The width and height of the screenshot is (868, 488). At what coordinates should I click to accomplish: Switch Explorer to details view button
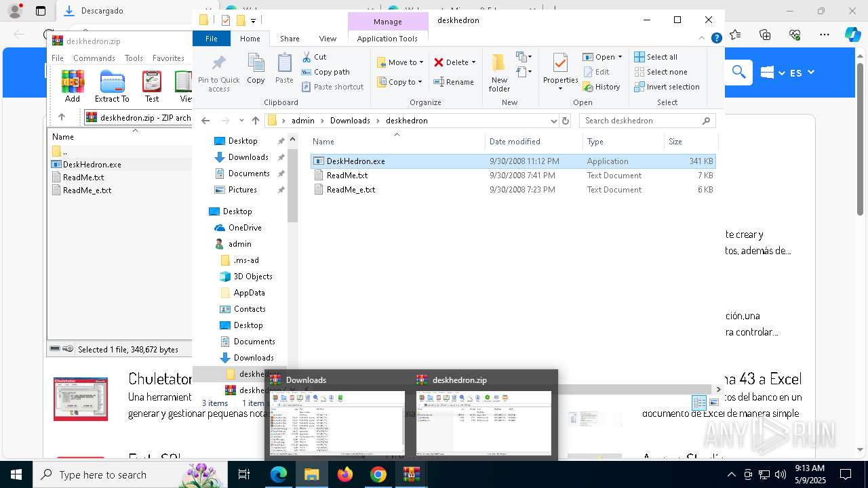[x=699, y=403]
